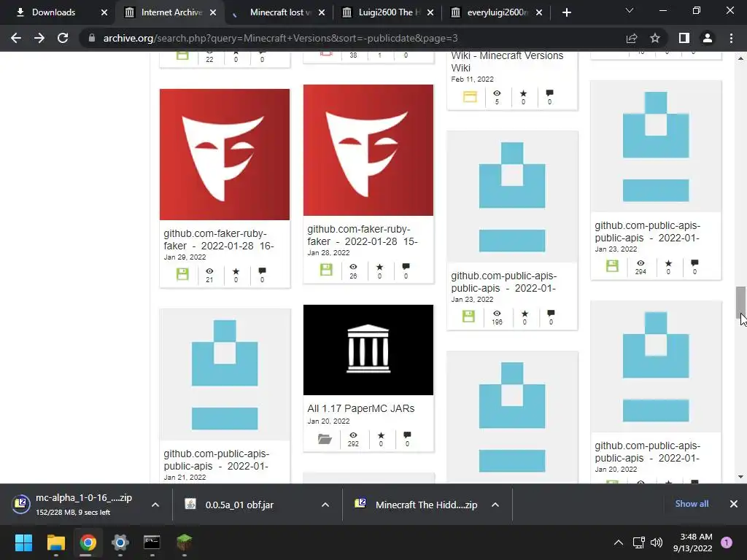Open the 0.0.5a_01 obf.jar download
747x560 pixels.
pos(239,505)
